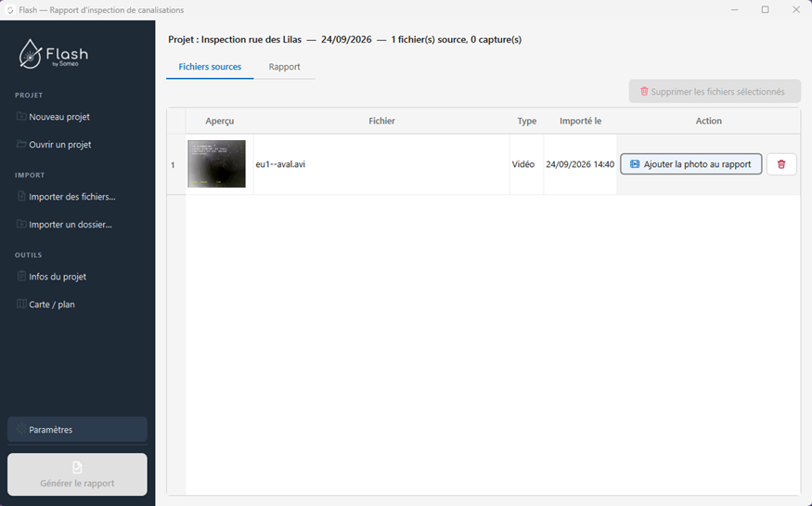Click the Infos du projet clipboard icon
Image resolution: width=812 pixels, height=506 pixels.
[x=21, y=276]
